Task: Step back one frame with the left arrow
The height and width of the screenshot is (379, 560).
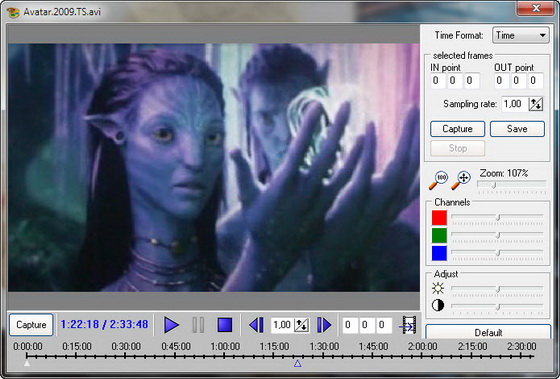Action: coord(256,325)
